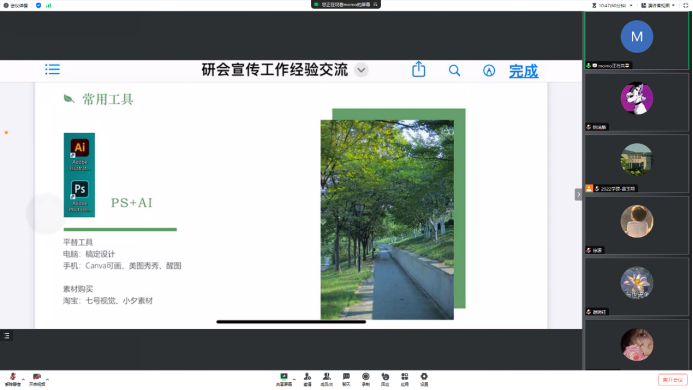Collapse the participant video sidebar arrow
Image resolution: width=693 pixels, height=390 pixels.
578,195
